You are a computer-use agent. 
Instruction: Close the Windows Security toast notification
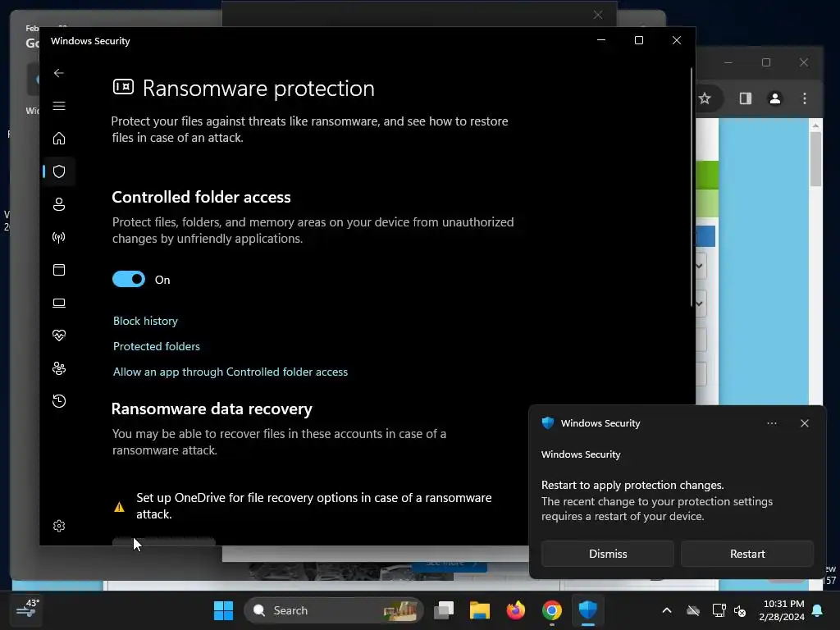pos(805,423)
